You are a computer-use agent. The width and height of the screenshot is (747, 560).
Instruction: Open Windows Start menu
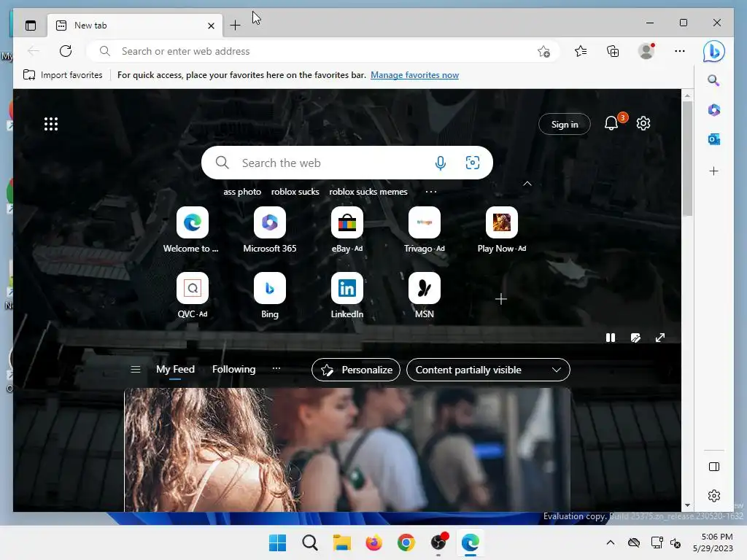(277, 542)
